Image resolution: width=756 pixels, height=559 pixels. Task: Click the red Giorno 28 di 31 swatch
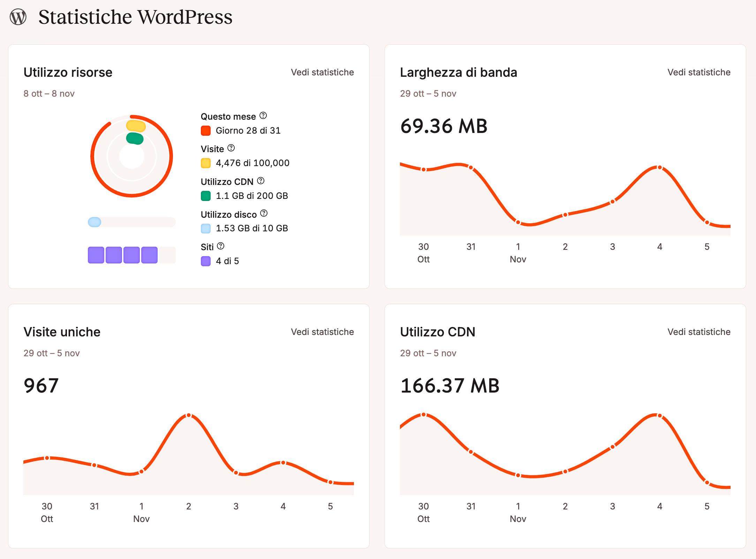coord(206,131)
